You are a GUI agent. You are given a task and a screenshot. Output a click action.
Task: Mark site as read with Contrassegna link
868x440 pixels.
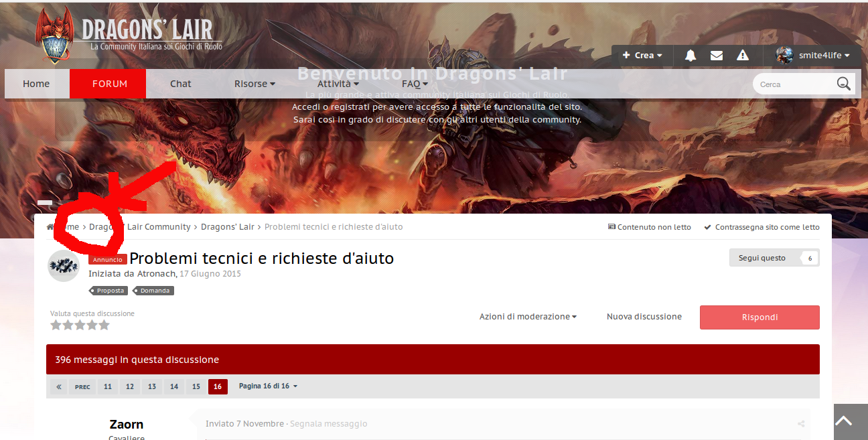pos(762,227)
